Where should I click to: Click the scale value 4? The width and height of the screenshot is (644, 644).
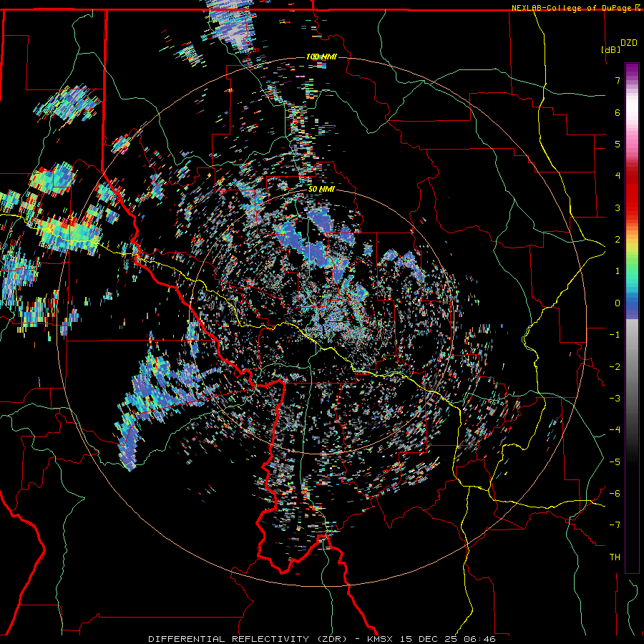point(618,176)
